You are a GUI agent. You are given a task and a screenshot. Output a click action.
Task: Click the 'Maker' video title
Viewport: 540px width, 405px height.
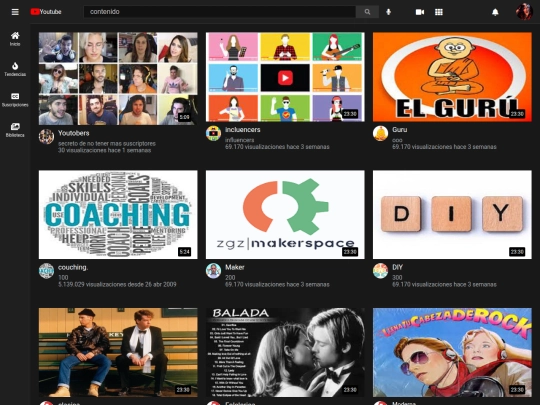tap(235, 267)
